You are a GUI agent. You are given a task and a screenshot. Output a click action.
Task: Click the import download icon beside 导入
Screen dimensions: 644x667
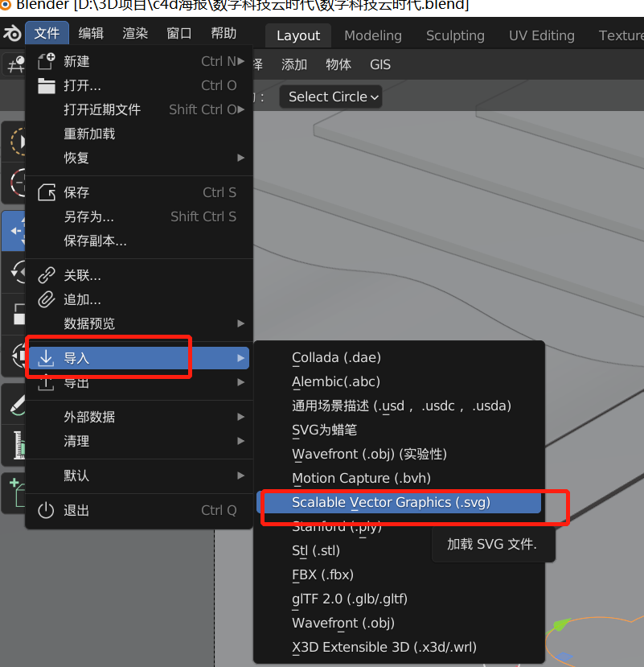[46, 358]
